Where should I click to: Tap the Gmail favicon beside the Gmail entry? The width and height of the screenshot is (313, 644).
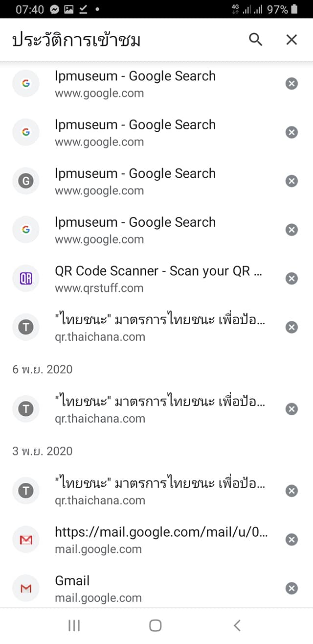click(26, 588)
